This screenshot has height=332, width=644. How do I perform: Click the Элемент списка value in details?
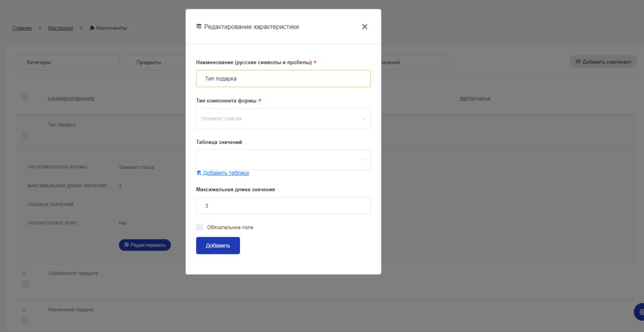point(136,167)
